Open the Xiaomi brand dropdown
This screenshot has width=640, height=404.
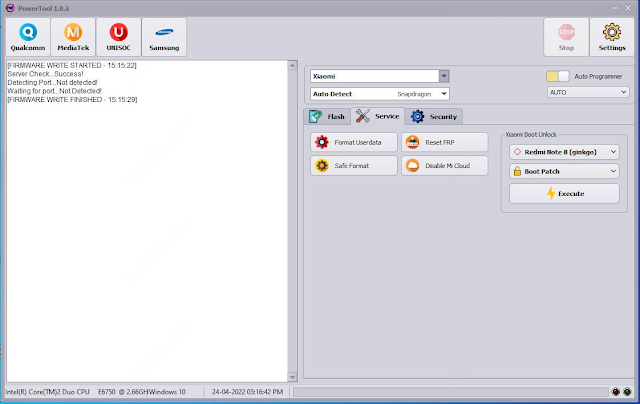pyautogui.click(x=444, y=76)
